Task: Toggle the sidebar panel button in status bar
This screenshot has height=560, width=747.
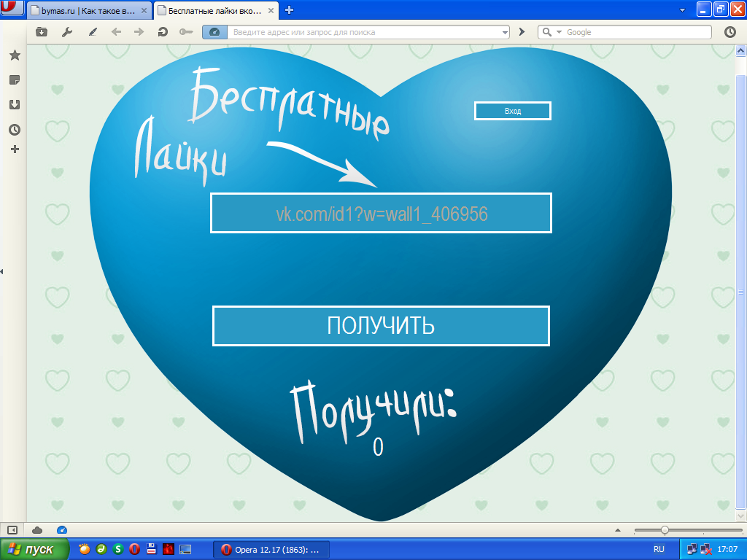Action: [x=12, y=530]
